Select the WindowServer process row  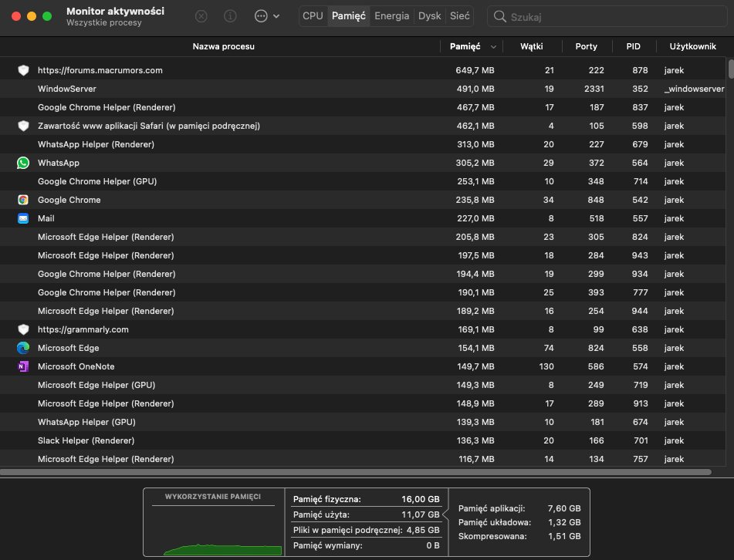click(232, 89)
